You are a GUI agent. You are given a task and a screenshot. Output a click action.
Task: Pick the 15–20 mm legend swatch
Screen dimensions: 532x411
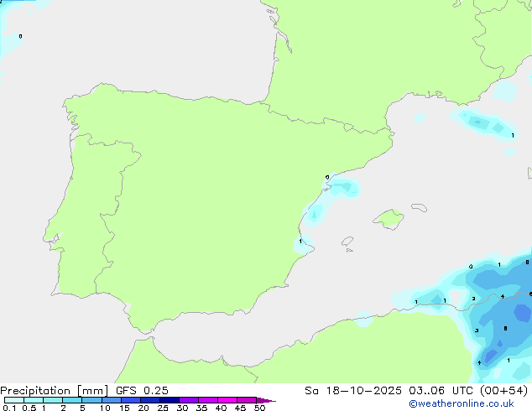coord(131,400)
